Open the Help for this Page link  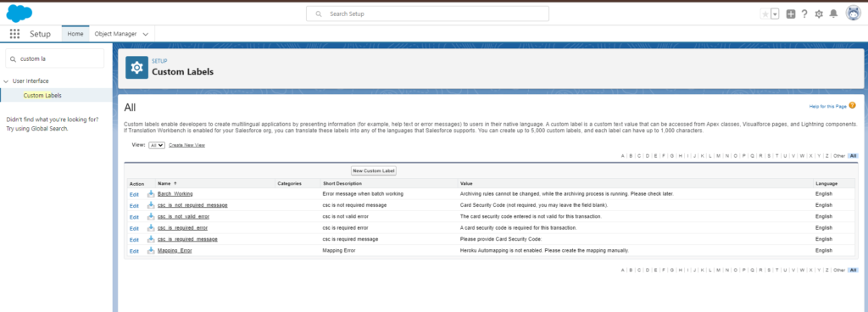[x=827, y=106]
